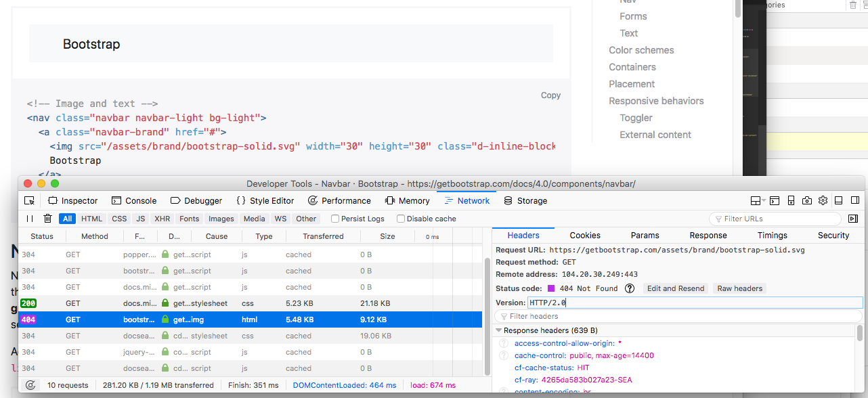Collapse the request details pane
The width and height of the screenshot is (868, 398).
(853, 219)
